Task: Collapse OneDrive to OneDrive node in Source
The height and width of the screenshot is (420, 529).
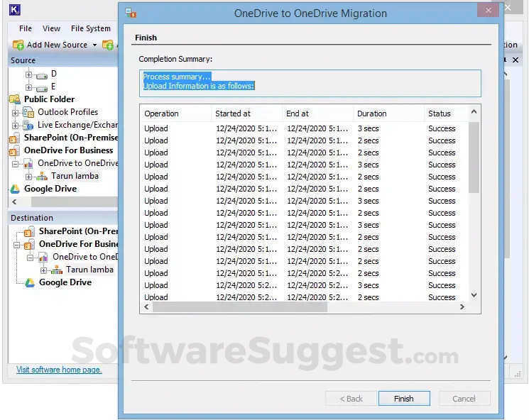Action: pyautogui.click(x=15, y=164)
